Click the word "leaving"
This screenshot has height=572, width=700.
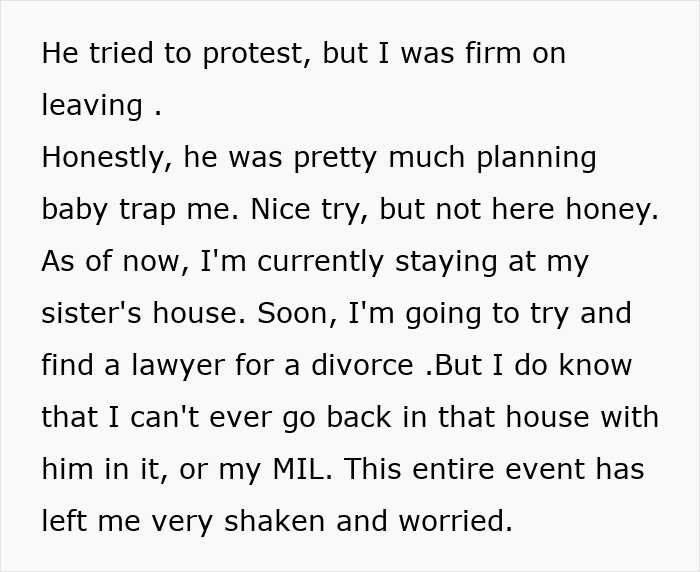click(93, 106)
